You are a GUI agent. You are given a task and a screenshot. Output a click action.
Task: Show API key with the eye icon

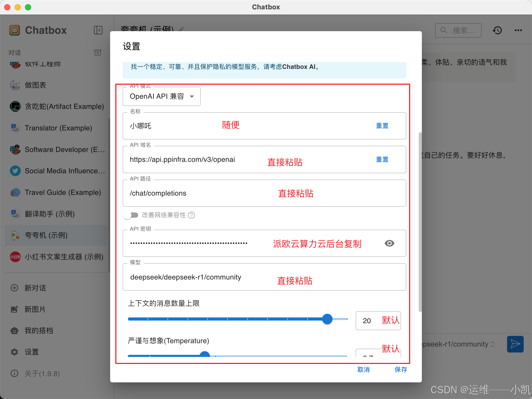pyautogui.click(x=389, y=243)
